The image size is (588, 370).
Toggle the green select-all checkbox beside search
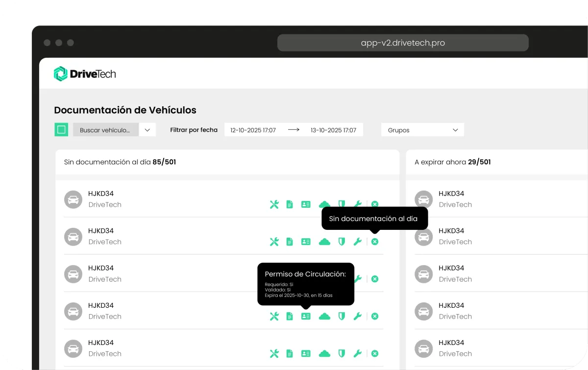pyautogui.click(x=61, y=130)
